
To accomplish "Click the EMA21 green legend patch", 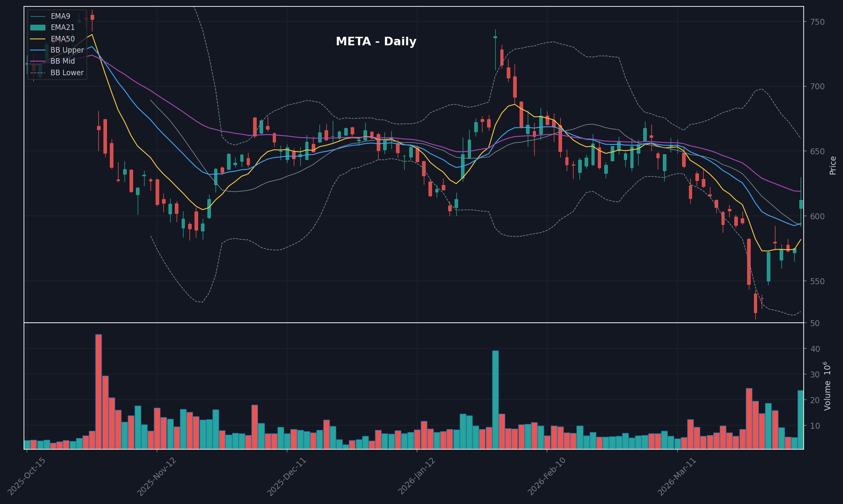I will click(x=38, y=27).
